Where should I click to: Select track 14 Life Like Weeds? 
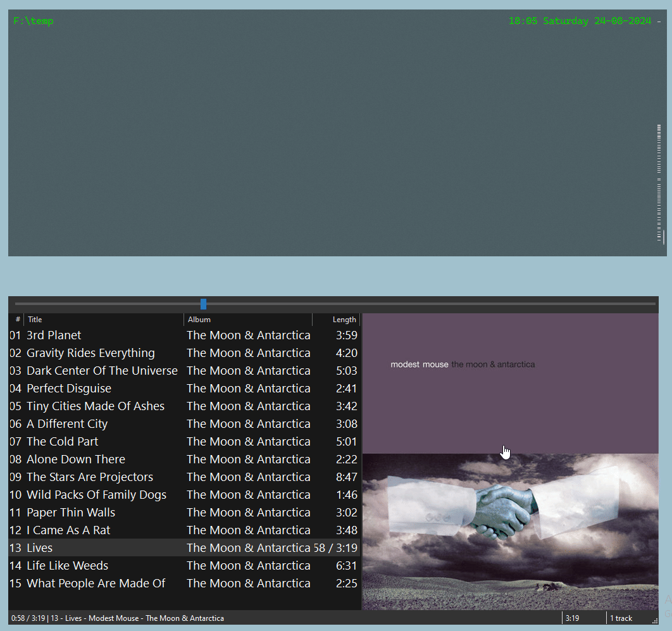(x=184, y=565)
